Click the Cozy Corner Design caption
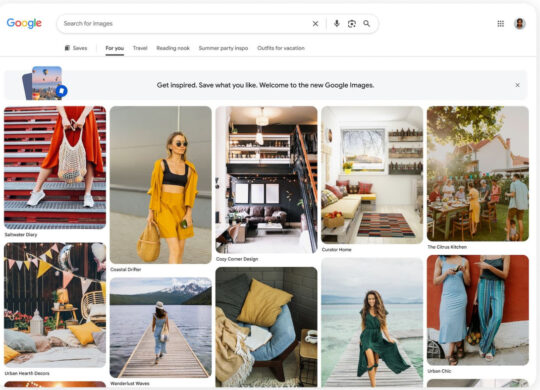Image resolution: width=540 pixels, height=390 pixels. tap(237, 259)
